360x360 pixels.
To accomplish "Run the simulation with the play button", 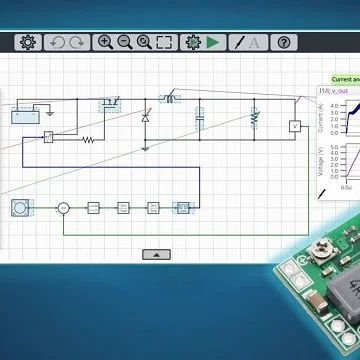I will tap(213, 43).
